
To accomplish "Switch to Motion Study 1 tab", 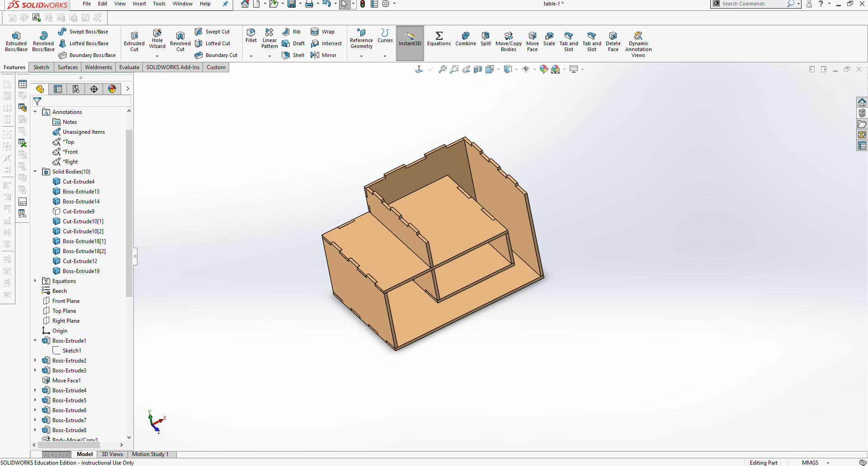I will (150, 454).
